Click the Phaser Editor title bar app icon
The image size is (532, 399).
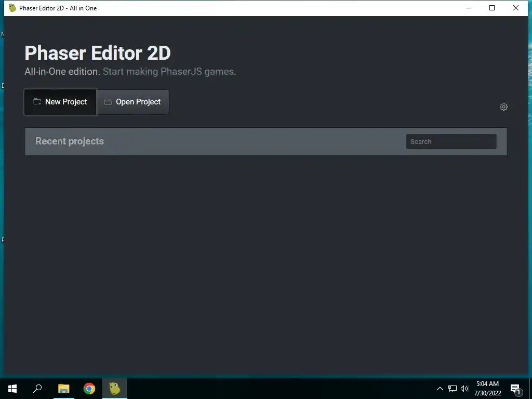pyautogui.click(x=12, y=8)
